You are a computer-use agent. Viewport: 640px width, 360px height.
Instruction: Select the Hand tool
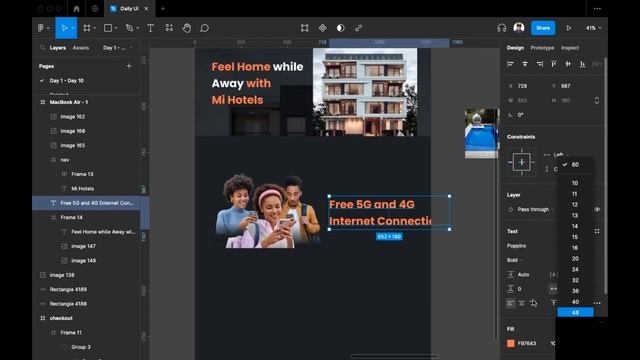(187, 28)
